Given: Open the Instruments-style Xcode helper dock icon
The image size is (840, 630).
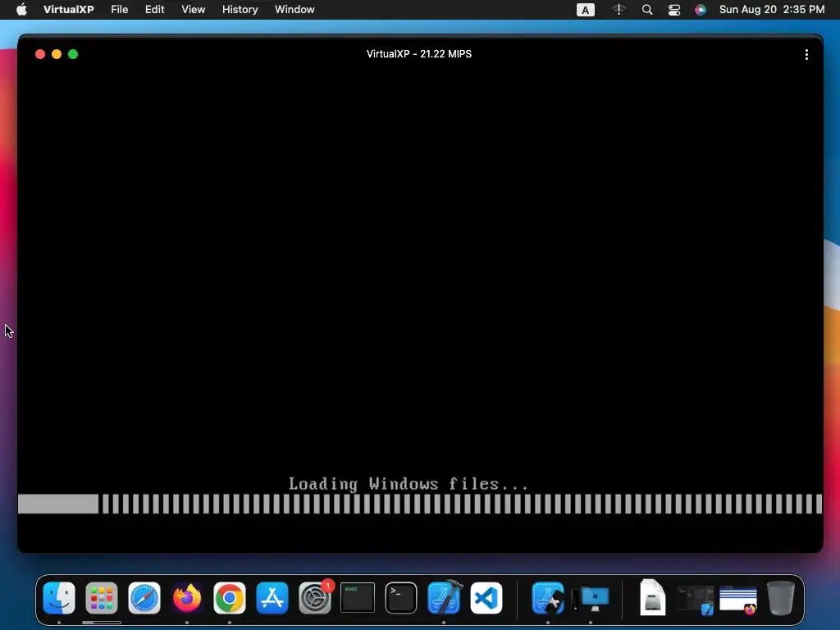Looking at the screenshot, I should click(547, 598).
